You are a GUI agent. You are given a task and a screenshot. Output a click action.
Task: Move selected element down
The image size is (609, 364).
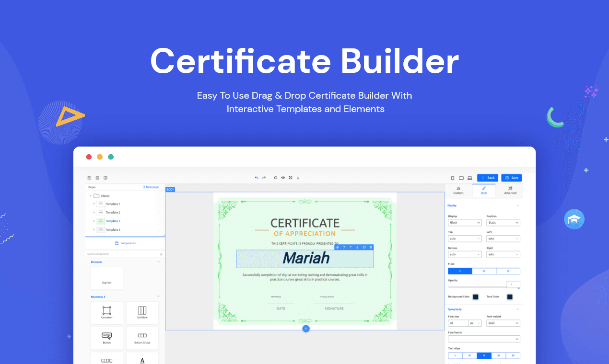point(357,247)
